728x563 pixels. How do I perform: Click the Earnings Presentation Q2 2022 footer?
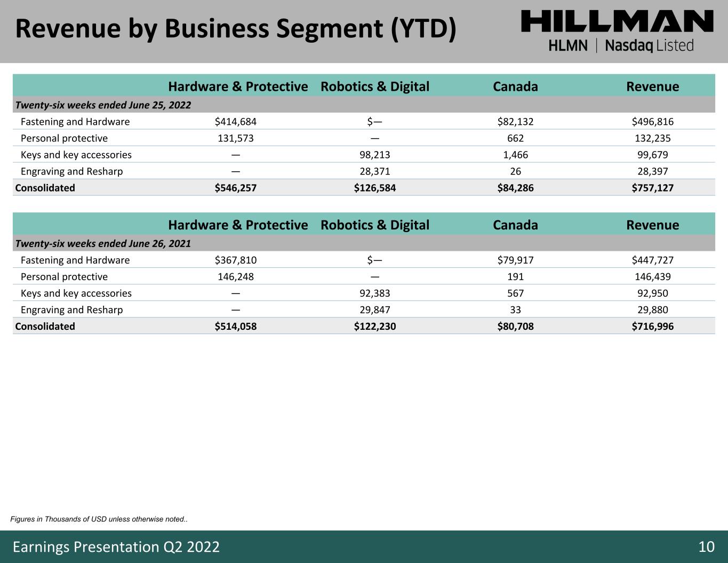(116, 547)
